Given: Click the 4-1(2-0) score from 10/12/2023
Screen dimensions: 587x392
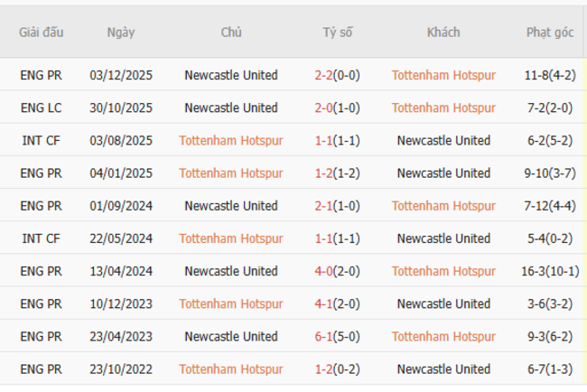Looking at the screenshot, I should pos(338,303).
